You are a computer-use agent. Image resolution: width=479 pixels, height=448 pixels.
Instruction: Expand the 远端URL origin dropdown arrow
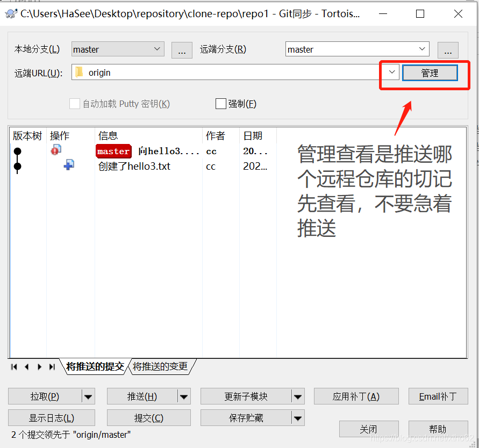(x=392, y=73)
